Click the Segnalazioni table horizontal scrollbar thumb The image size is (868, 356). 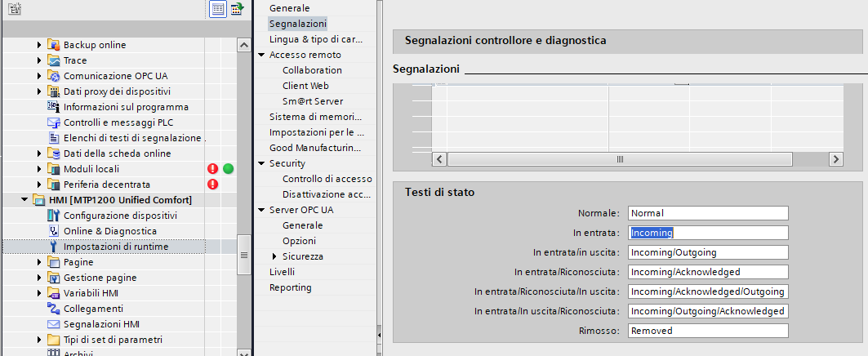tap(620, 158)
